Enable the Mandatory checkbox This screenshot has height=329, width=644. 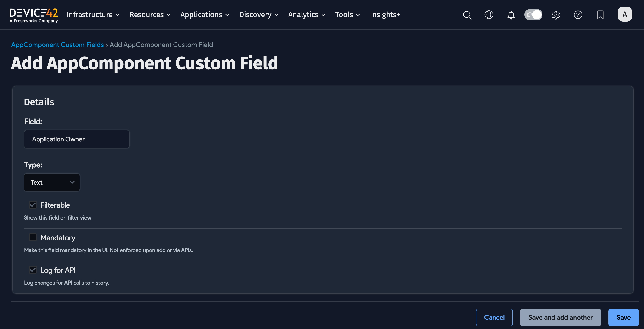click(33, 237)
